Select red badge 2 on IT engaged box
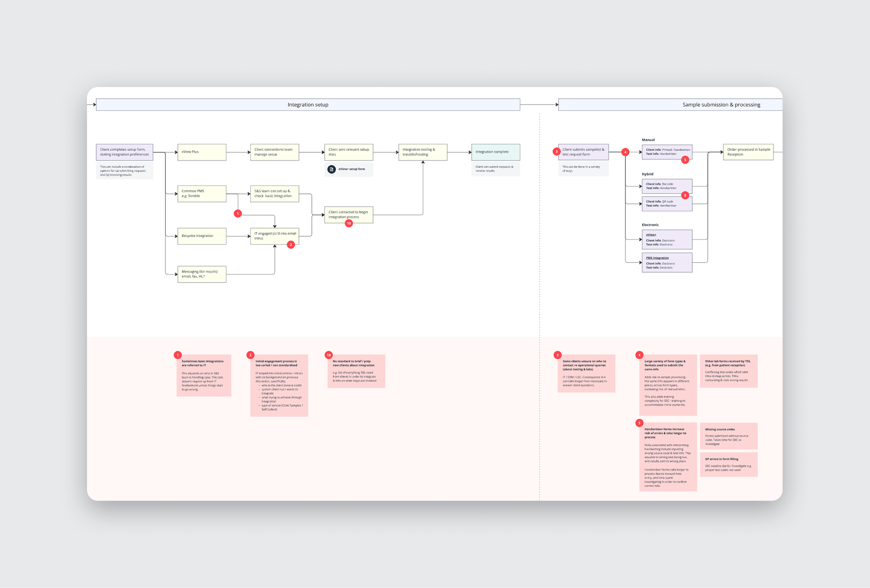The width and height of the screenshot is (870, 588). (x=291, y=245)
